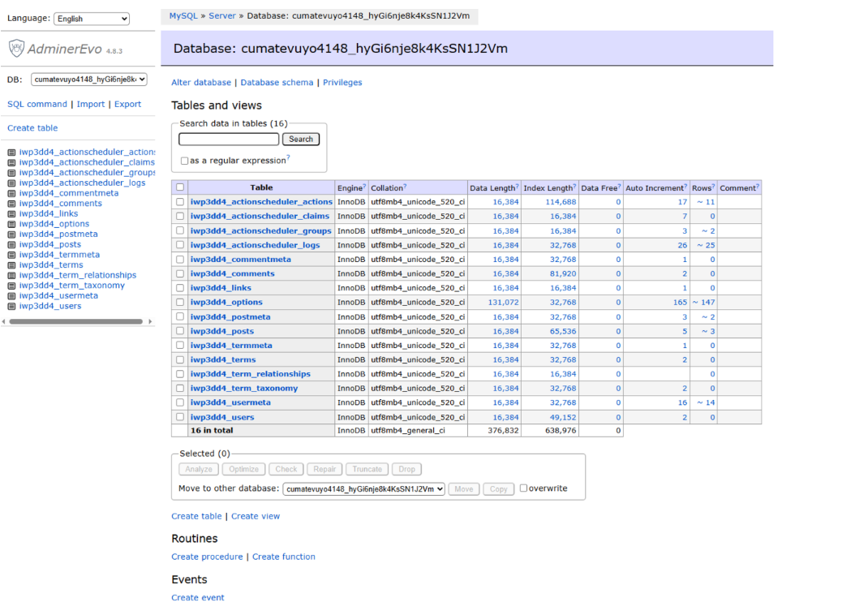The height and width of the screenshot is (615, 868).
Task: Click Create function link
Action: [284, 557]
